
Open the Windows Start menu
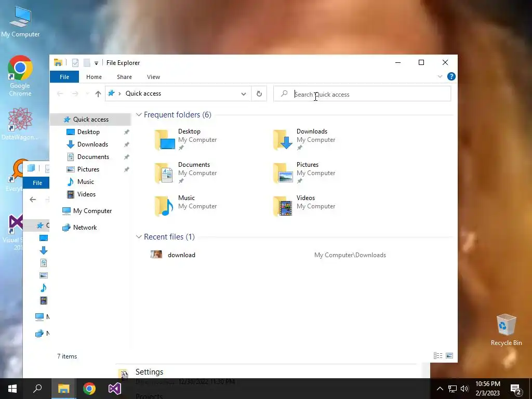[x=12, y=389]
